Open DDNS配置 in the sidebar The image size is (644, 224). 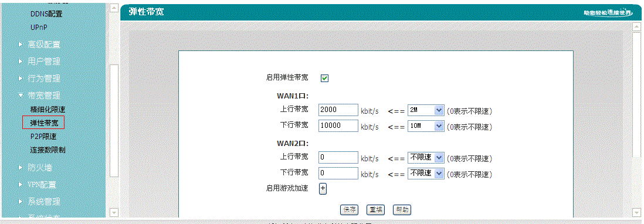(x=46, y=14)
